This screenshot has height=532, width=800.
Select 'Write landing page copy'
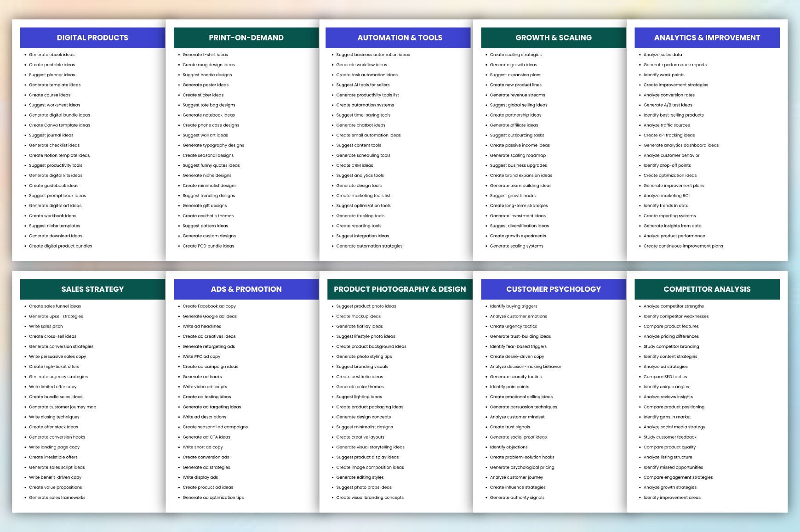(54, 447)
